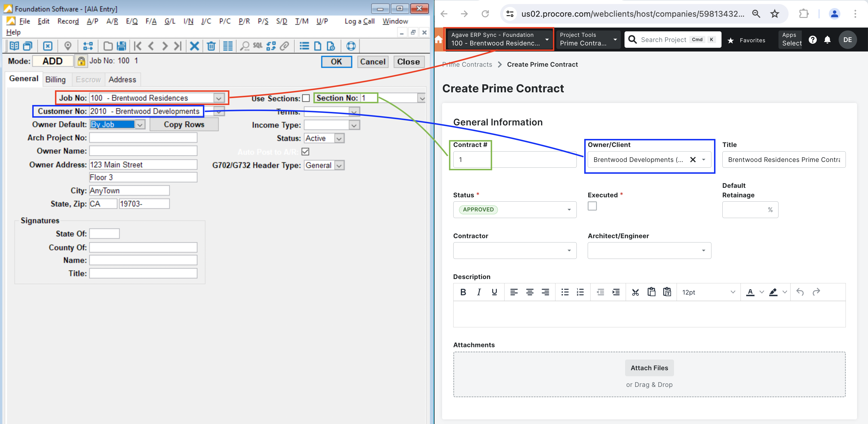
Task: Open the J/C menu
Action: coord(206,21)
